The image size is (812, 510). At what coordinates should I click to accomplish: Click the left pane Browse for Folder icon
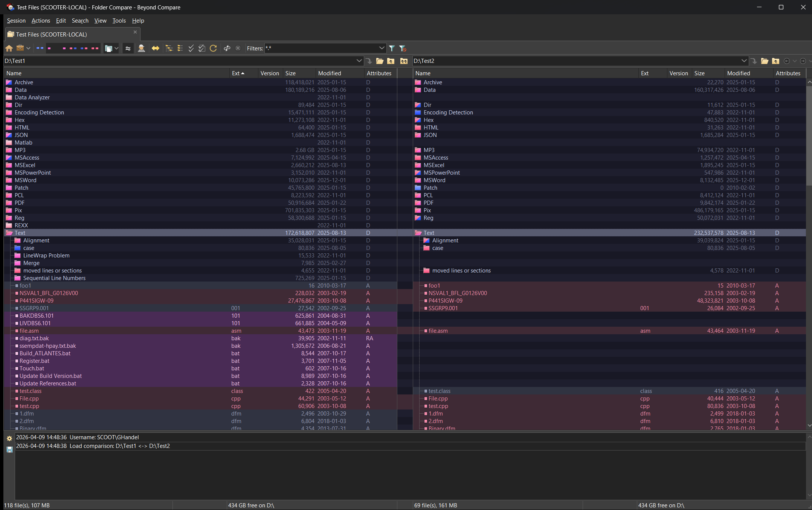(380, 61)
